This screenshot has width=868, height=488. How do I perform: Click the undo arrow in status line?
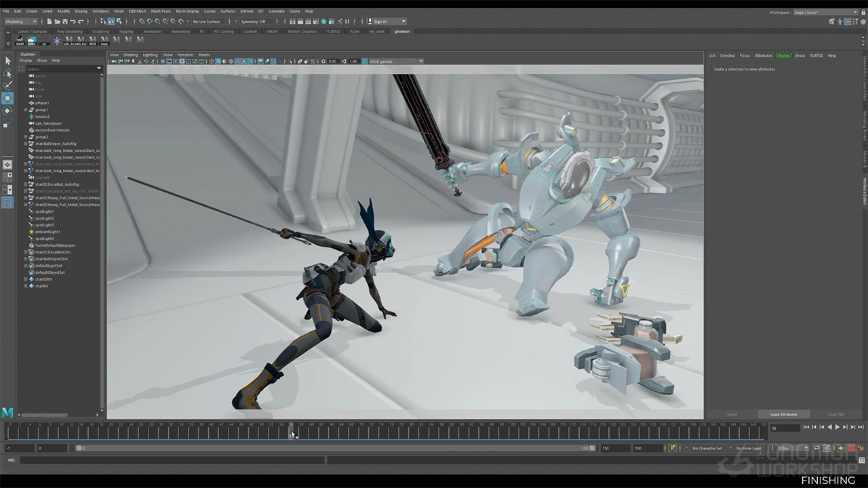coord(73,22)
